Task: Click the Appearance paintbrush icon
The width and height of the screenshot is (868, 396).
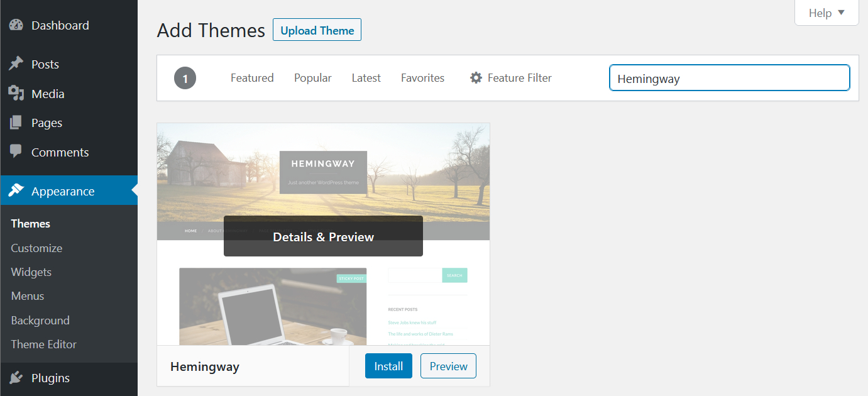Action: pyautogui.click(x=16, y=191)
